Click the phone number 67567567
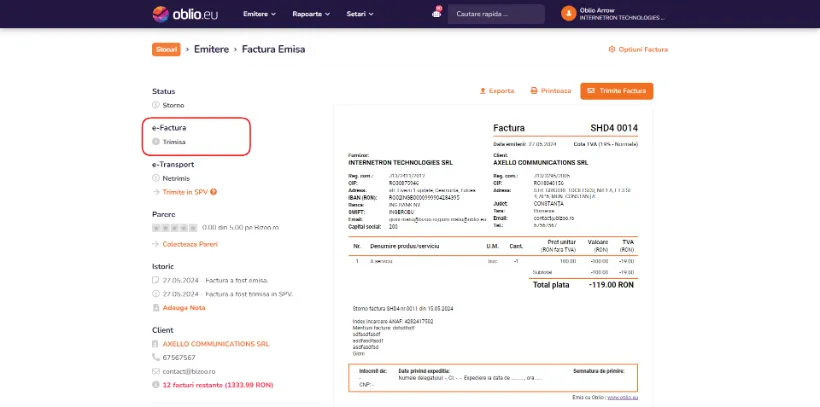 (179, 358)
